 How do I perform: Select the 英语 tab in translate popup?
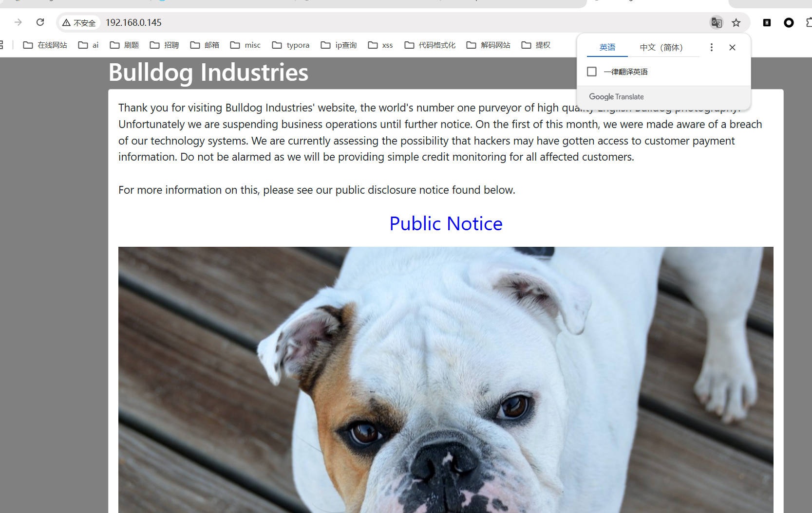click(x=607, y=47)
